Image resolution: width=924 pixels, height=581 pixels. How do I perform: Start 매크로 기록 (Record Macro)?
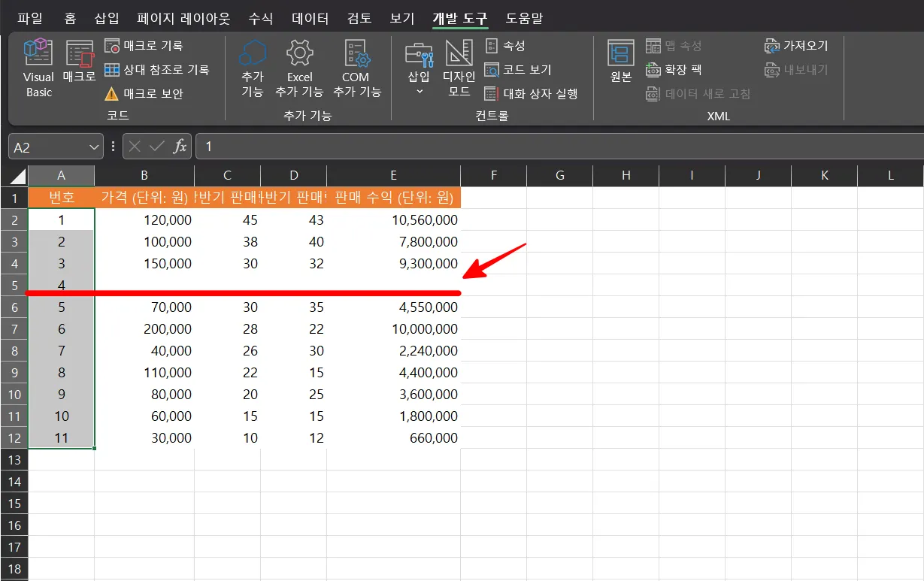146,45
